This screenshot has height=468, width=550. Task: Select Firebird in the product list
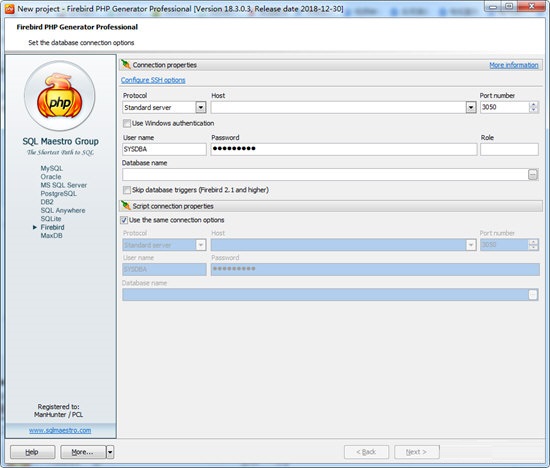[52, 227]
